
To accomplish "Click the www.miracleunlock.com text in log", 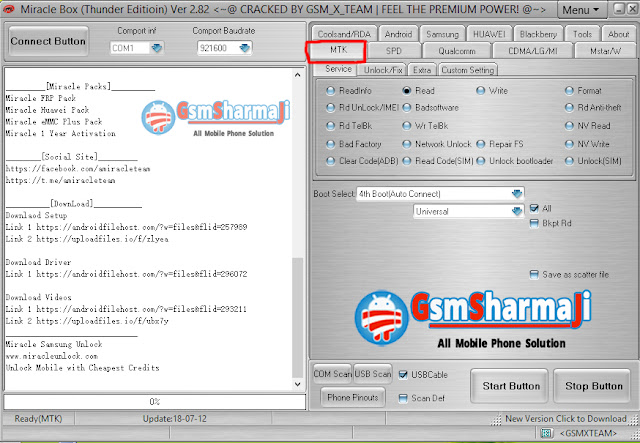I will [52, 356].
